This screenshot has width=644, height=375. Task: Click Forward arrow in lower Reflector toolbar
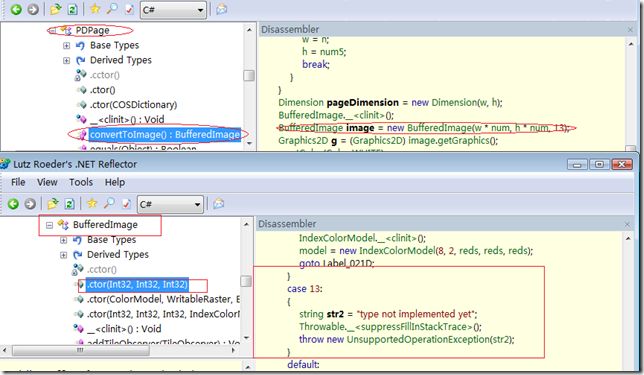click(30, 204)
